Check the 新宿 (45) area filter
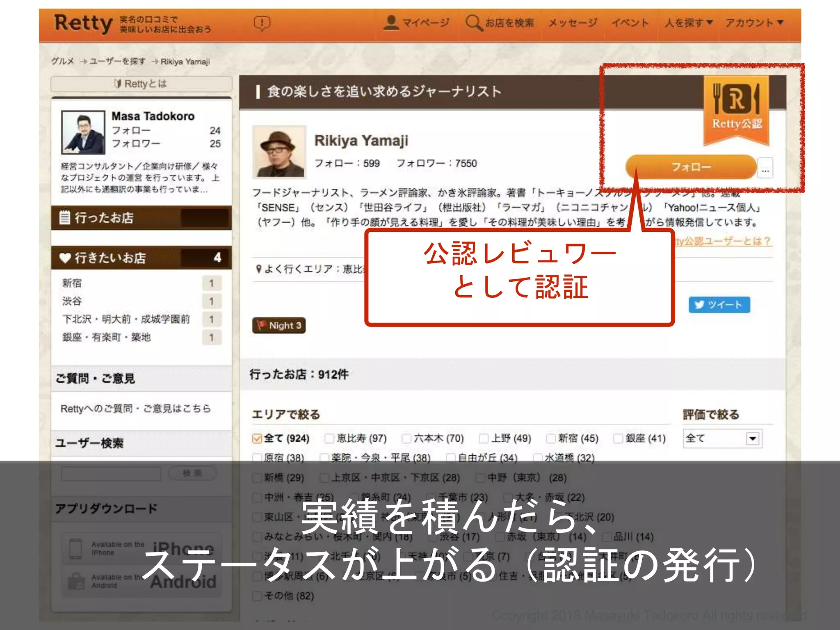Image resolution: width=840 pixels, height=630 pixels. click(x=550, y=438)
